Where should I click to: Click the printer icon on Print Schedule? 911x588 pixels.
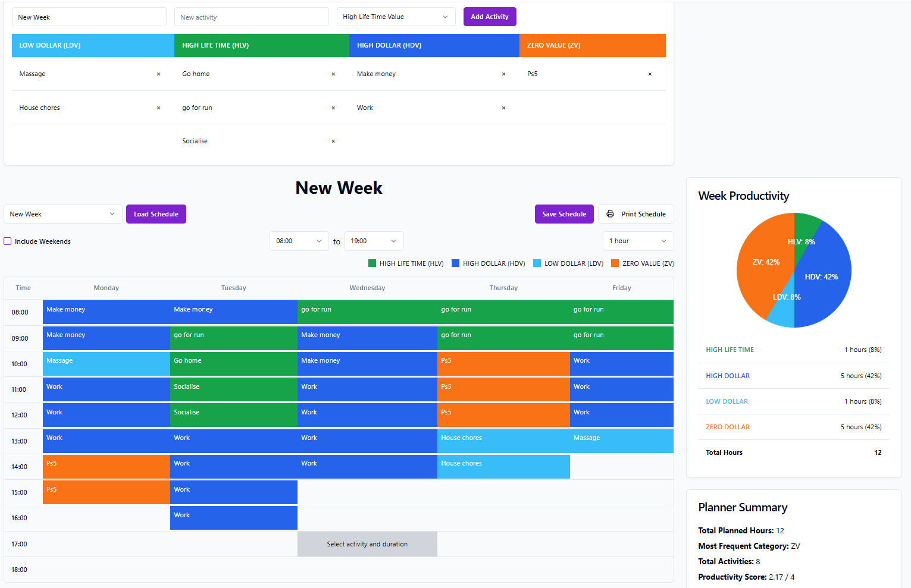click(610, 214)
